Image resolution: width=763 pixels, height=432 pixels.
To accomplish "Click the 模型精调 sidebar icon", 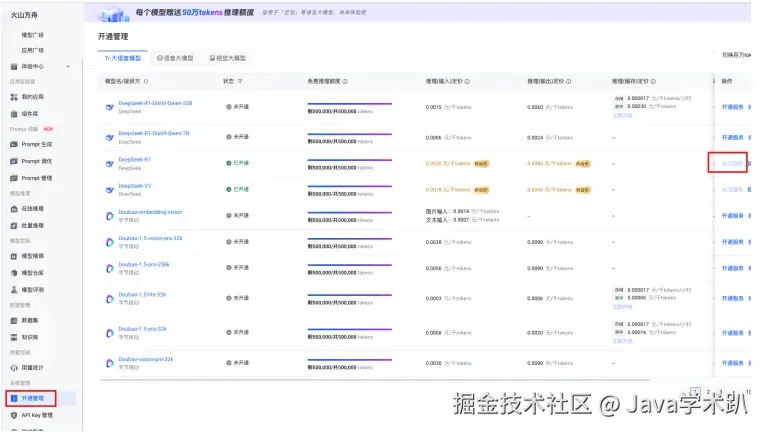I will (x=14, y=256).
